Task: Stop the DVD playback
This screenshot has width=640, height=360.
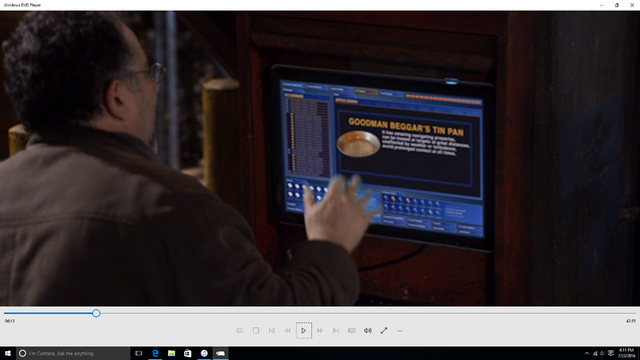Action: (x=256, y=331)
